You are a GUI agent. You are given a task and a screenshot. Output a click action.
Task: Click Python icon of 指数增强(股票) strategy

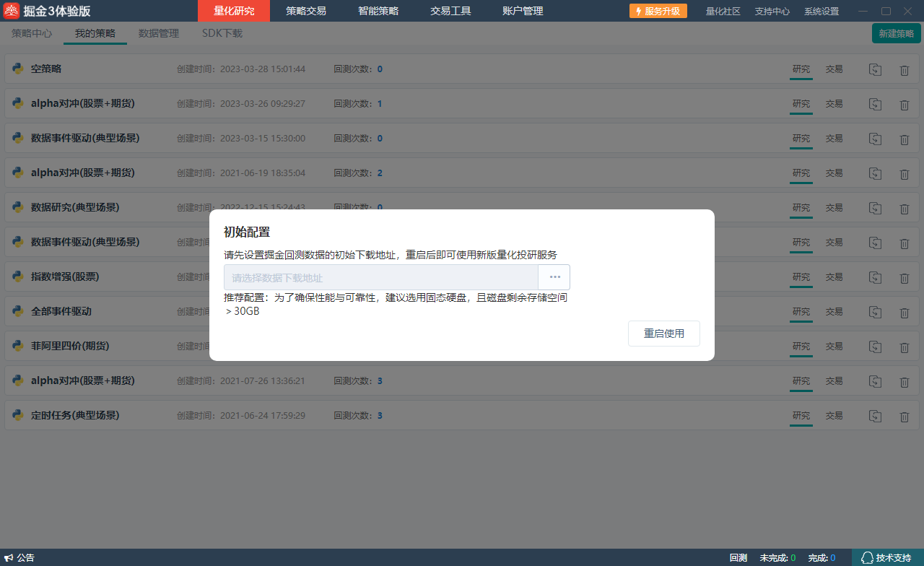coord(18,277)
